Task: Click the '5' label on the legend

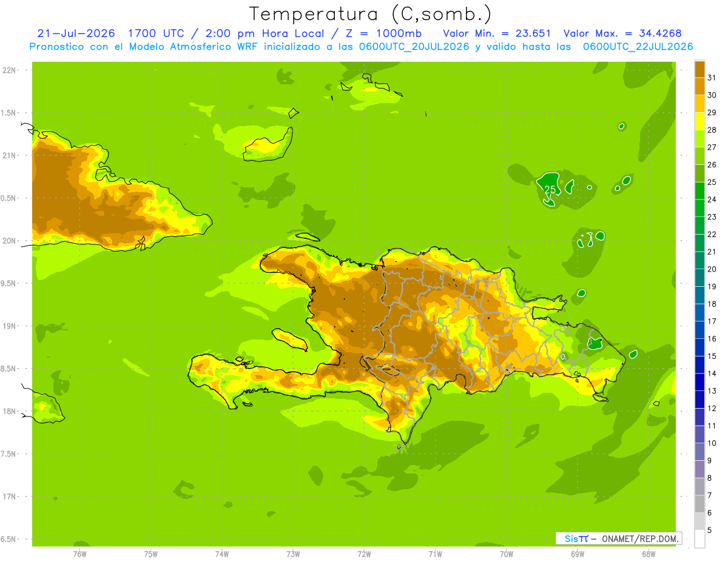Action: 710,530
